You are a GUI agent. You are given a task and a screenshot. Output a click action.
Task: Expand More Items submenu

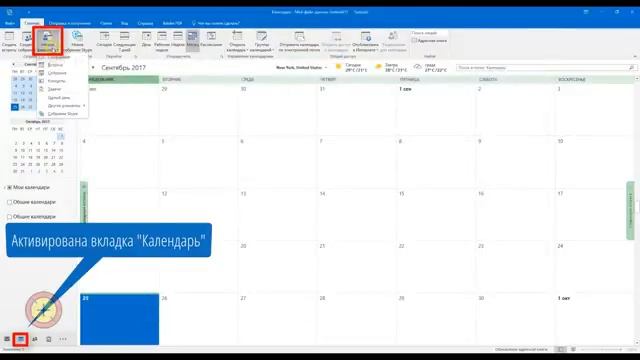tap(62, 106)
